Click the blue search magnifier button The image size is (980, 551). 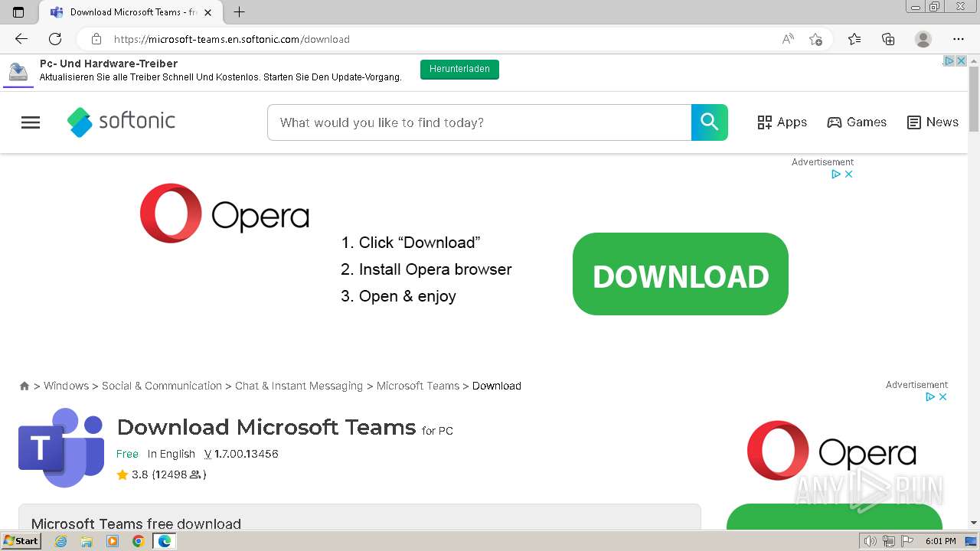point(710,122)
